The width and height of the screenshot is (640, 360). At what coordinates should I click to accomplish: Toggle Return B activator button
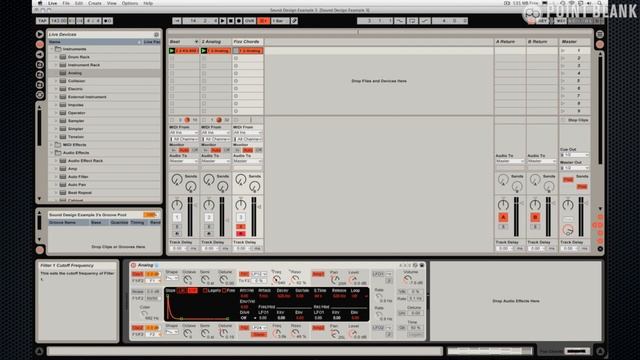pos(535,218)
